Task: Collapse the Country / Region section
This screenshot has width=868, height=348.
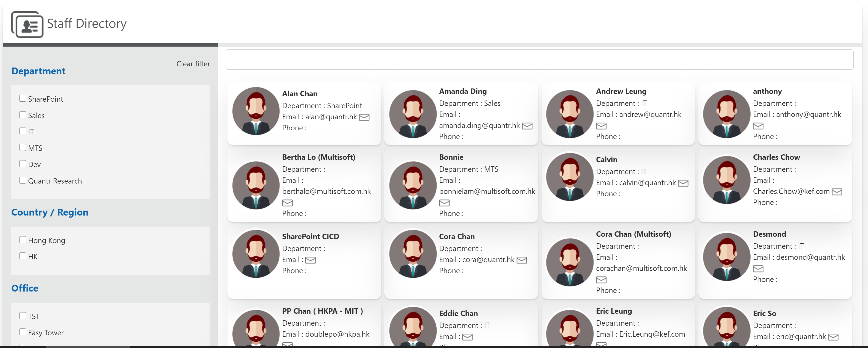Action: [x=50, y=212]
